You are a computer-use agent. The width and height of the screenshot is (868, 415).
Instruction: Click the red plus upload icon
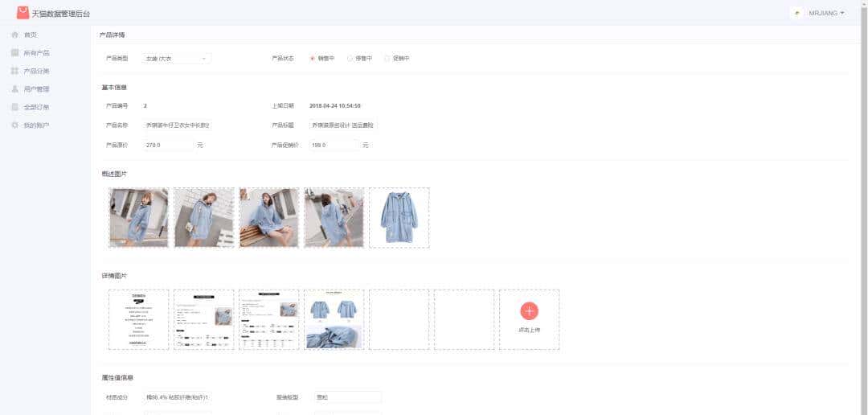[529, 311]
